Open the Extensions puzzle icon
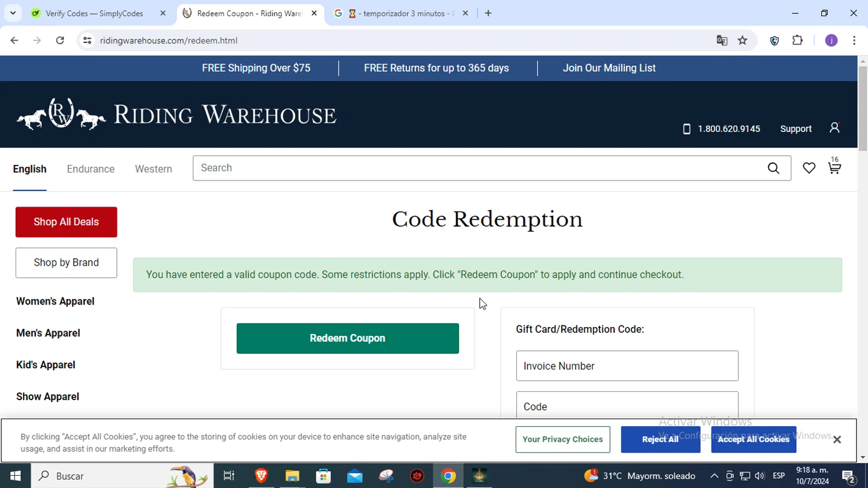The width and height of the screenshot is (868, 488). [x=798, y=41]
